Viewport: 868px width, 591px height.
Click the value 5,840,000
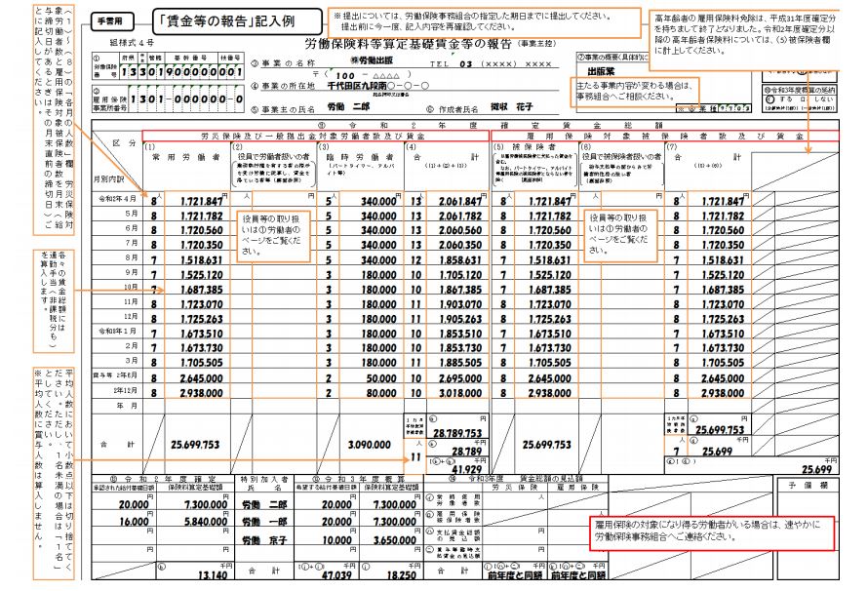(206, 523)
